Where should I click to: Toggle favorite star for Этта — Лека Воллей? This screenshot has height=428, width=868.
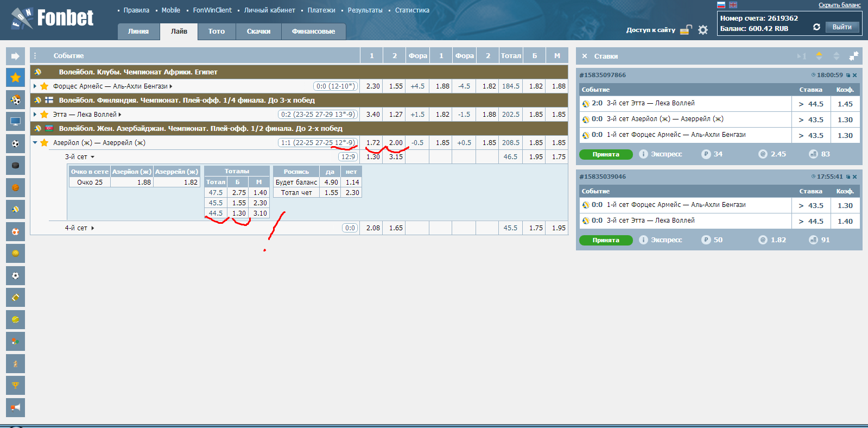click(45, 115)
